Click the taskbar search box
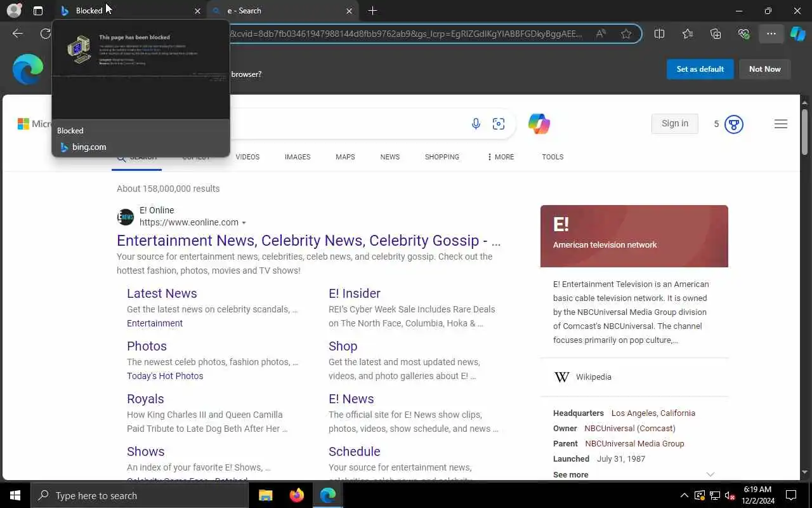 pos(140,495)
